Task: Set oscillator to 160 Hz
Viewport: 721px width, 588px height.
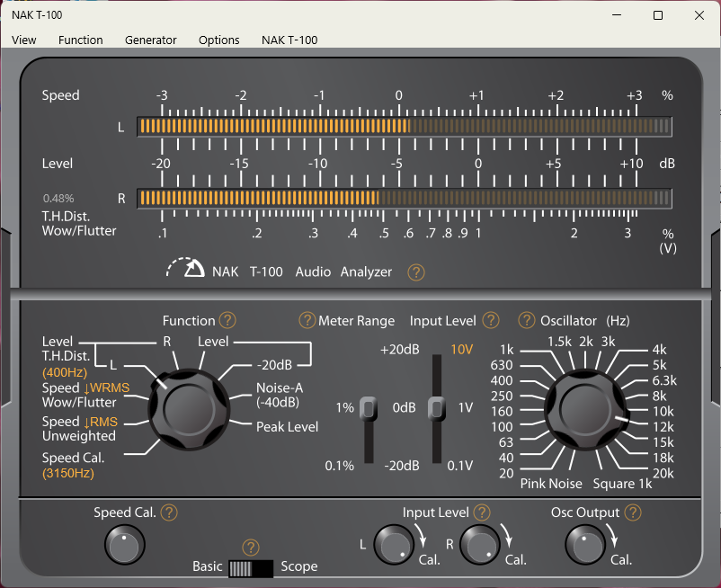Action: tap(502, 412)
